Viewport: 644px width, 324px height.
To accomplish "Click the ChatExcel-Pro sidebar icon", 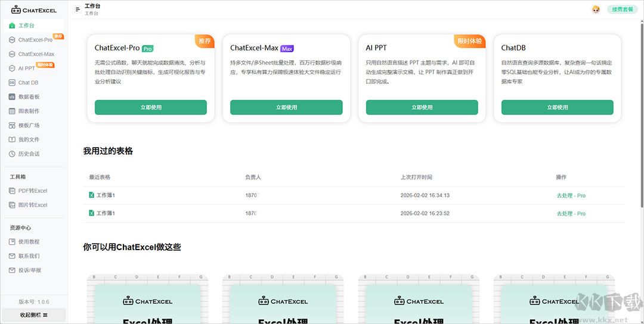I will tap(12, 40).
